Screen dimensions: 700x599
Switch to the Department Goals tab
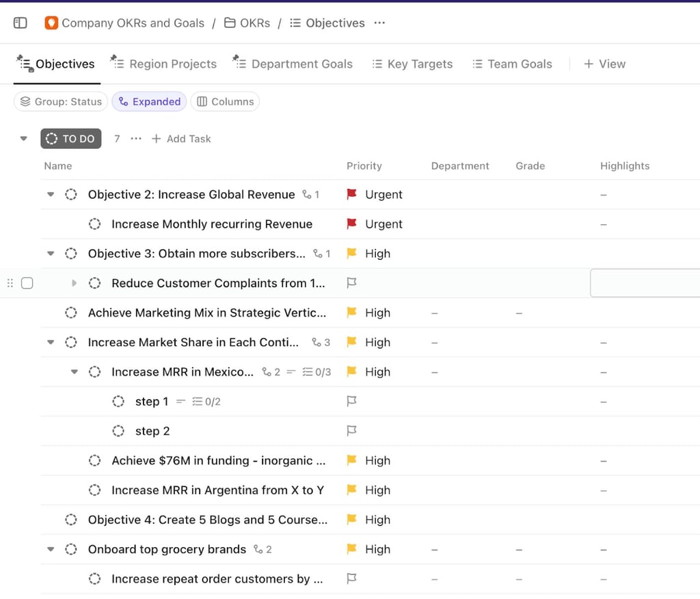(293, 64)
